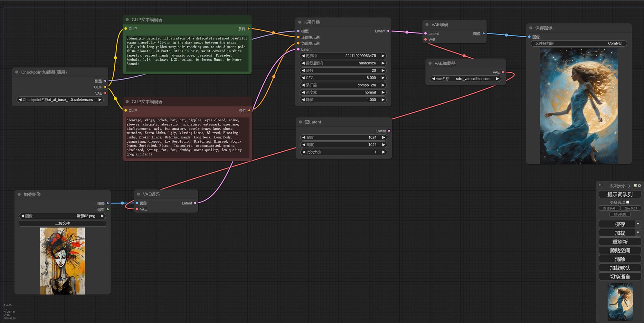The image size is (644, 323).
Task: Click the 保存 workflow button
Action: point(617,224)
